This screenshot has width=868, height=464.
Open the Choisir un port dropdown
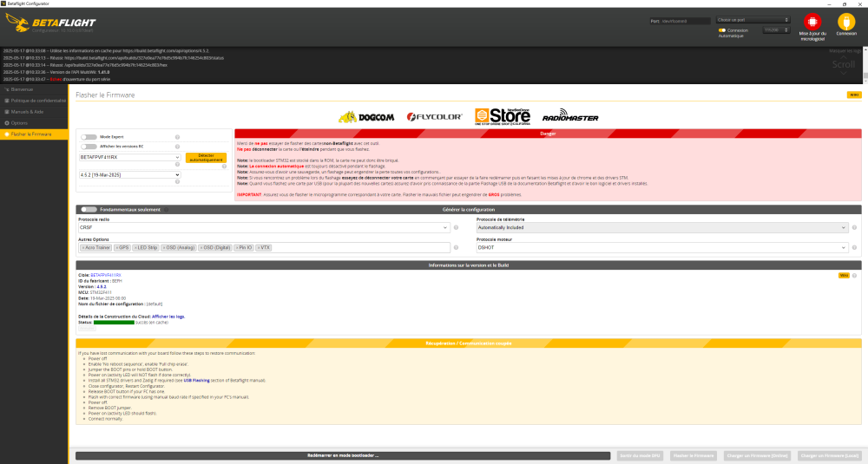[753, 20]
